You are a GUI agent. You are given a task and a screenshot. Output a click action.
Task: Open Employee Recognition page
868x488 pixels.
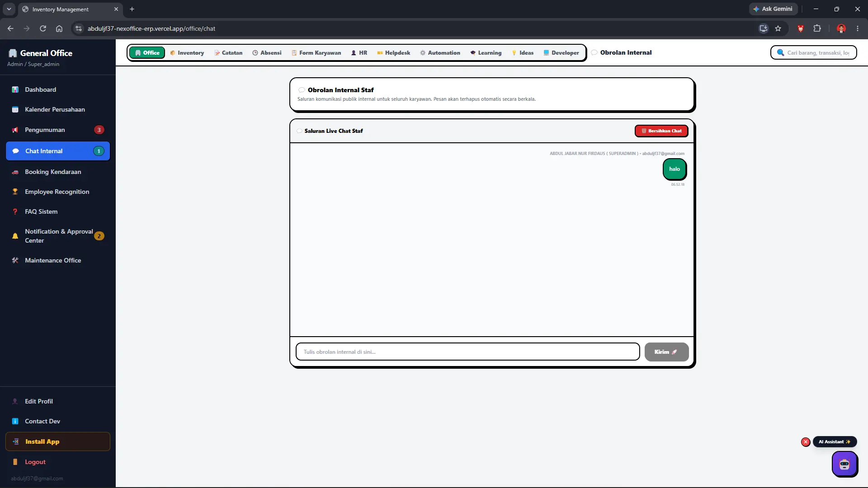pyautogui.click(x=58, y=192)
